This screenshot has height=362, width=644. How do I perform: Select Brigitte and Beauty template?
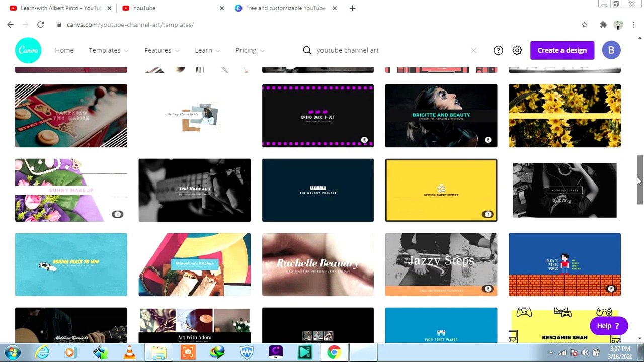[441, 116]
